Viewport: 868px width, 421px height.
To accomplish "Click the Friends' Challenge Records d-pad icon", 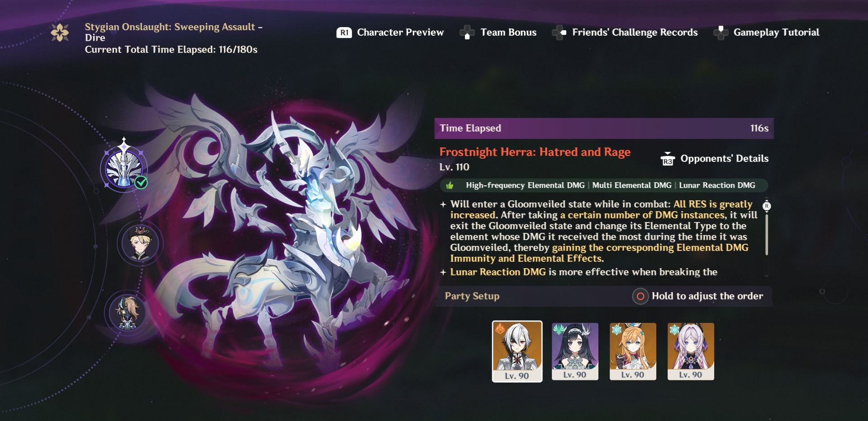I will click(560, 33).
